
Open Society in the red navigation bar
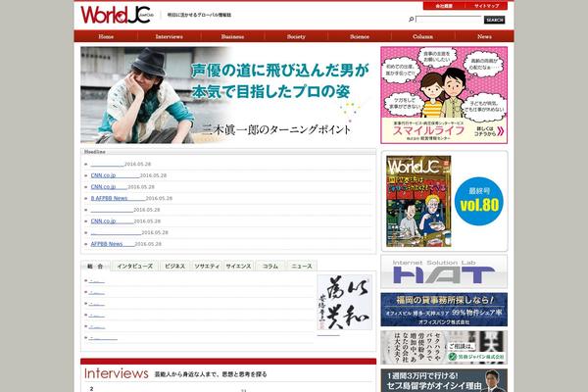click(296, 36)
